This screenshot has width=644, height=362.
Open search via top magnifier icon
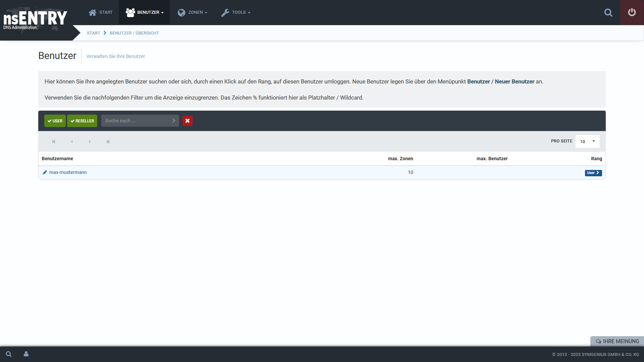coord(608,13)
